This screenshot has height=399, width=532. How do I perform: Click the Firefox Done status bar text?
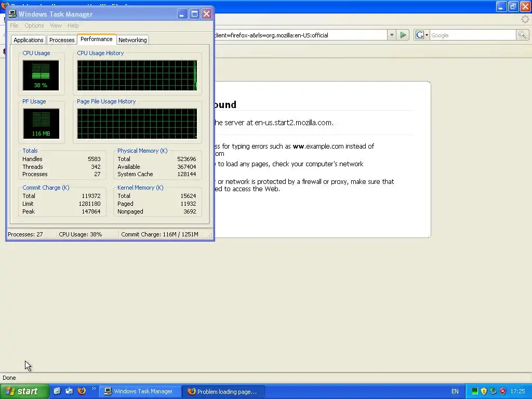tap(9, 378)
